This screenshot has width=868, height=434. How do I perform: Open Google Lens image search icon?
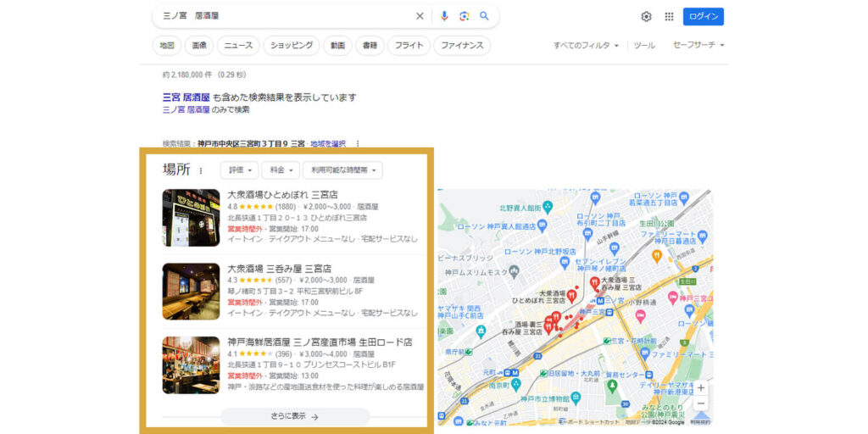pyautogui.click(x=464, y=16)
